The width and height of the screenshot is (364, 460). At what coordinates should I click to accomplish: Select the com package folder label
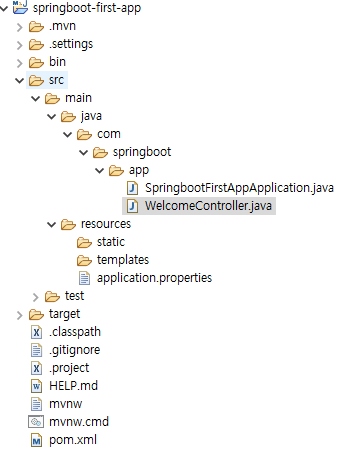(x=109, y=134)
